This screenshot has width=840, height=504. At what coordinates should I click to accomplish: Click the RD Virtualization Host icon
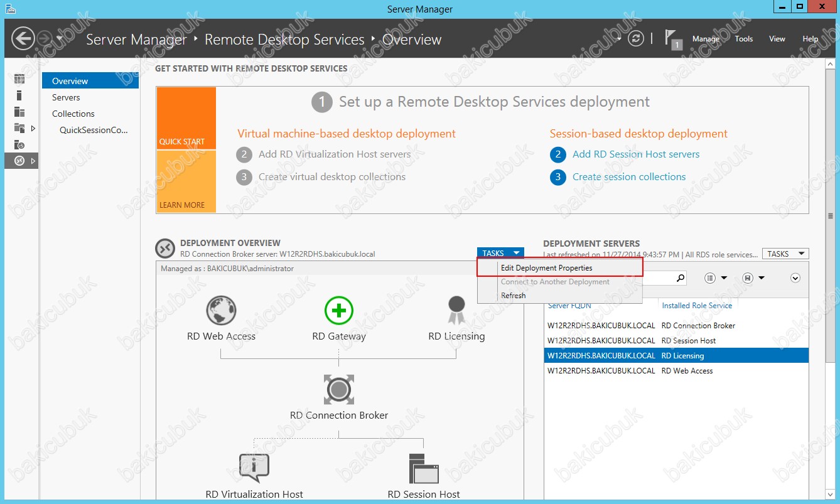[x=254, y=468]
